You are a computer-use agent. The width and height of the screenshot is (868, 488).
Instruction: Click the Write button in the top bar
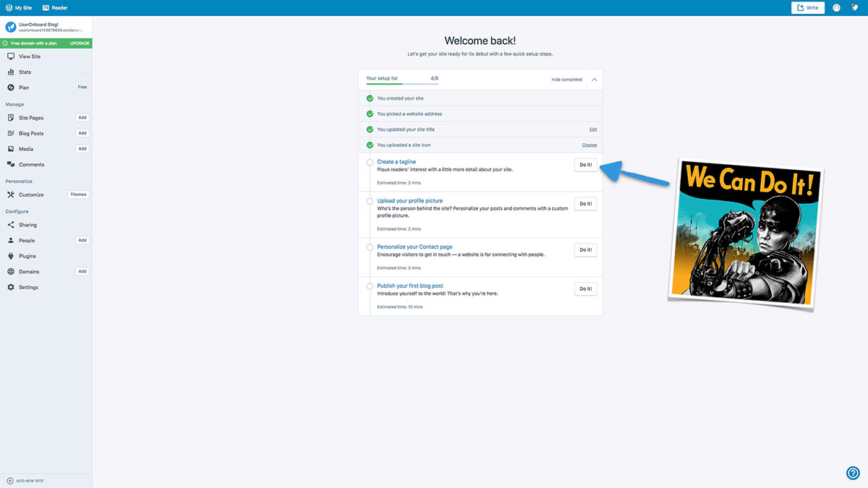click(x=807, y=8)
